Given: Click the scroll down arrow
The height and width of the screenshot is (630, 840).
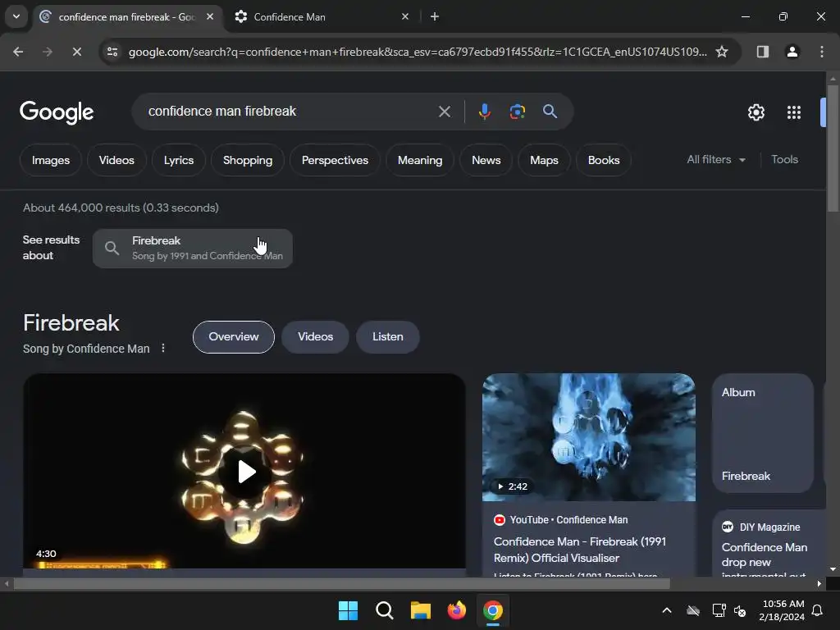Looking at the screenshot, I should click(x=833, y=569).
